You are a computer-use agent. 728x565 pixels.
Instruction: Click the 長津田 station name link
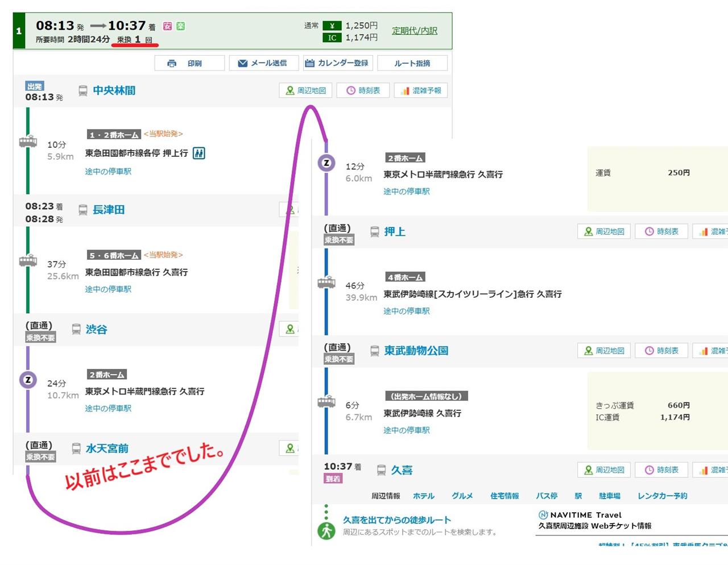109,210
